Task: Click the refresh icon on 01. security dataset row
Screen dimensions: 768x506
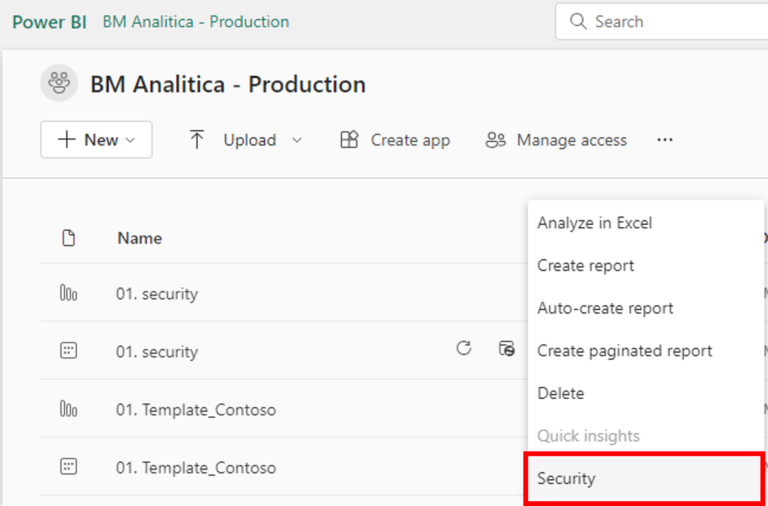Action: click(463, 348)
